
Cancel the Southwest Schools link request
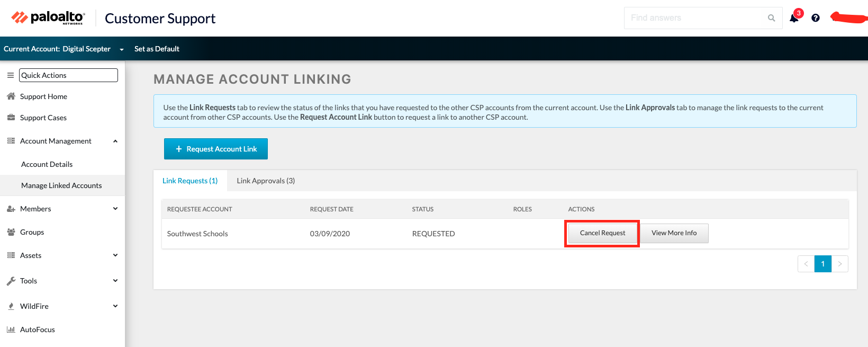602,233
